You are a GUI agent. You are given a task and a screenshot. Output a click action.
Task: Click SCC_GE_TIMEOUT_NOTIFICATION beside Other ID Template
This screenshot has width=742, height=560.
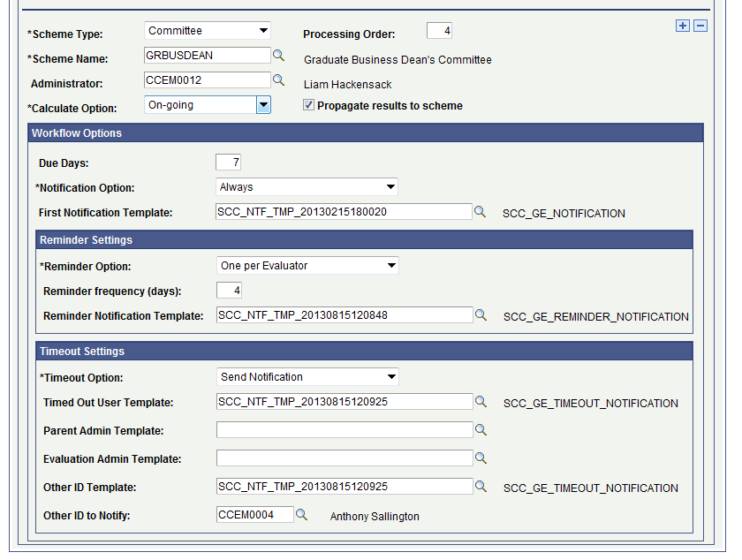pyautogui.click(x=591, y=488)
